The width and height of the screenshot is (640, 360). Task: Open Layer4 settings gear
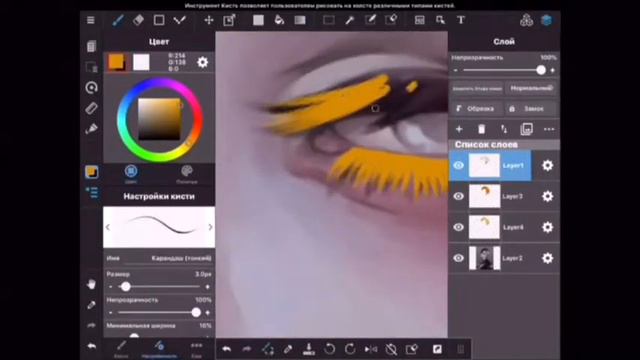(x=547, y=227)
